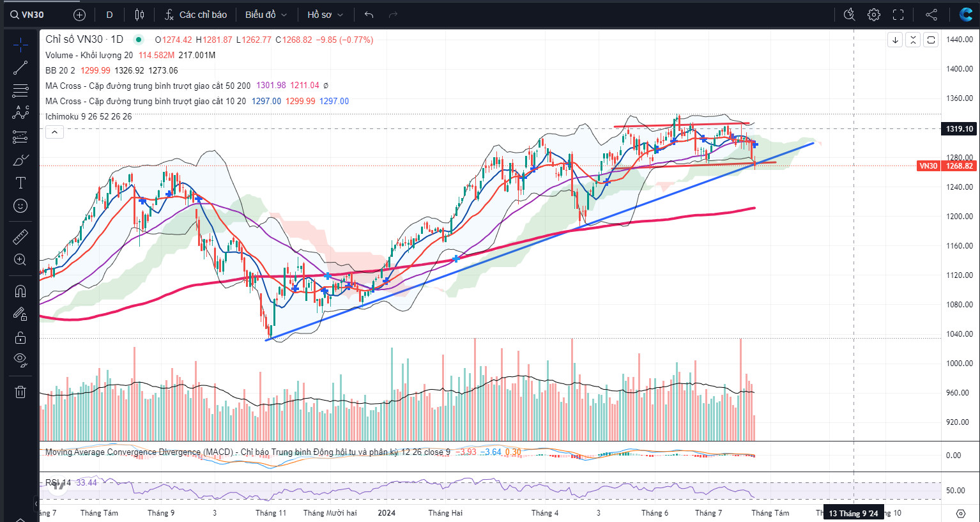
Task: Click the green market status dot
Action: point(139,40)
